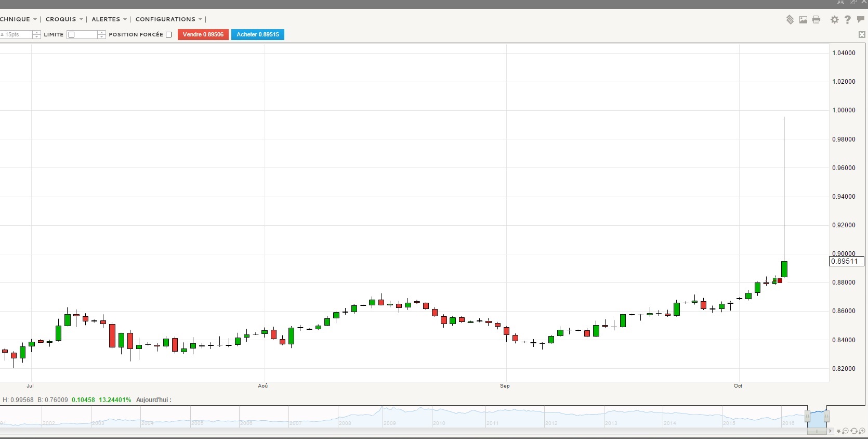Tick the Limite checkbox

coord(72,35)
